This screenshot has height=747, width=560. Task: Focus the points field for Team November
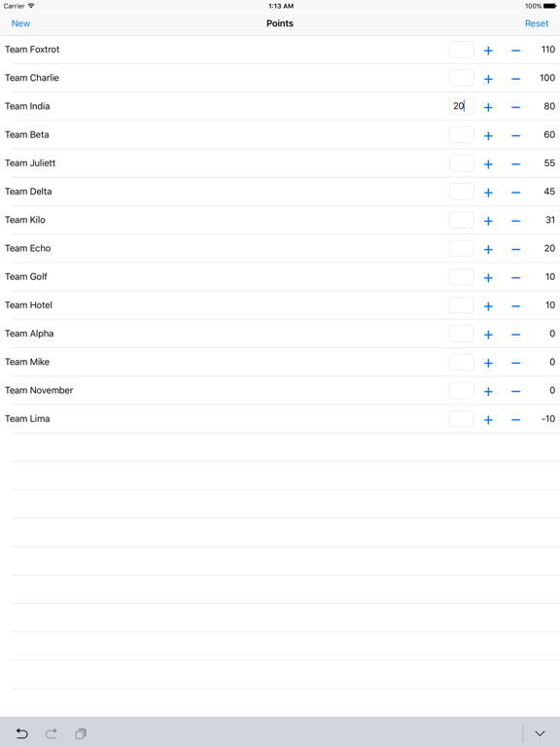pos(462,391)
